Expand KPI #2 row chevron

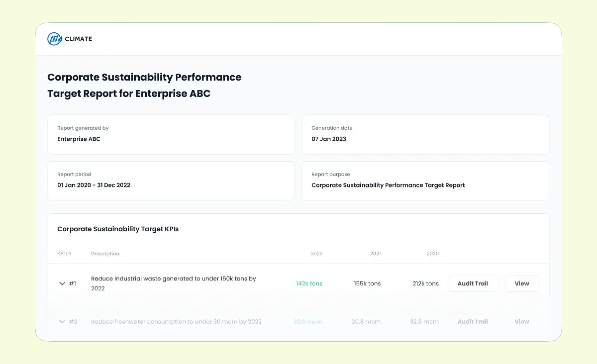pyautogui.click(x=62, y=321)
